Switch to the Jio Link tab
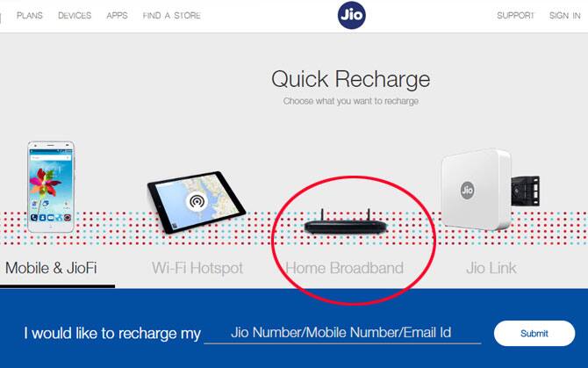 pyautogui.click(x=491, y=268)
